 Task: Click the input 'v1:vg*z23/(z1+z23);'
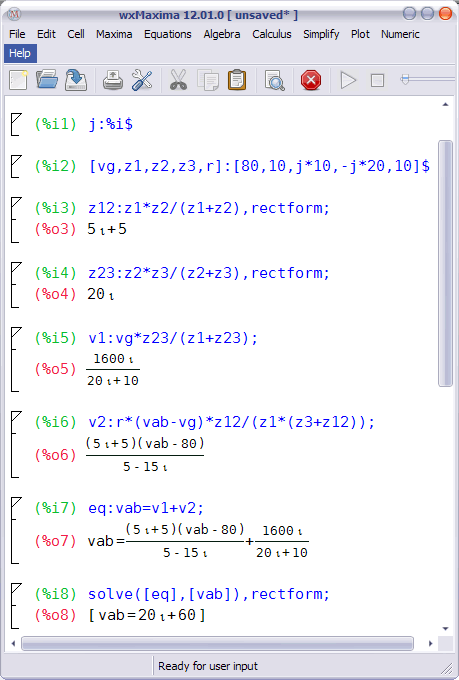[173, 338]
